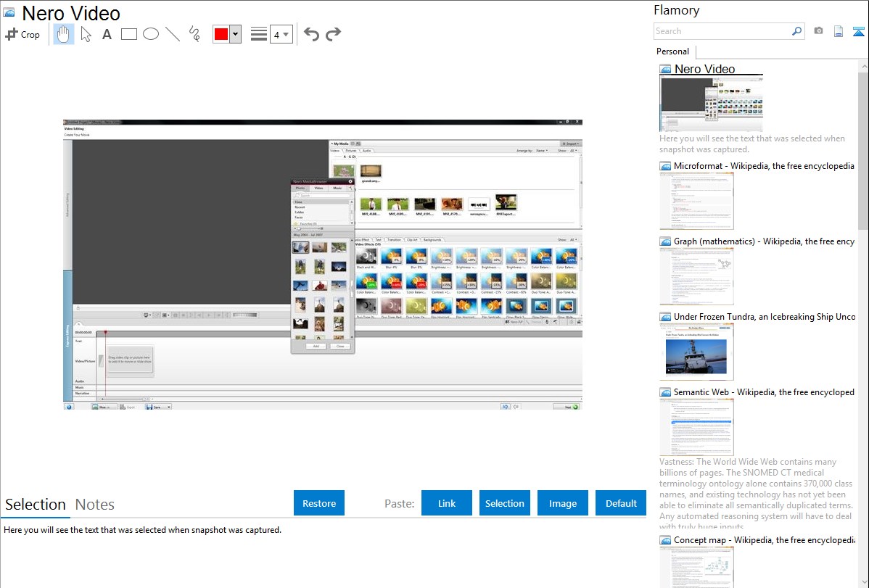Screen dimensions: 869x588
Task: Activate the hand pan tool
Action: coord(64,34)
